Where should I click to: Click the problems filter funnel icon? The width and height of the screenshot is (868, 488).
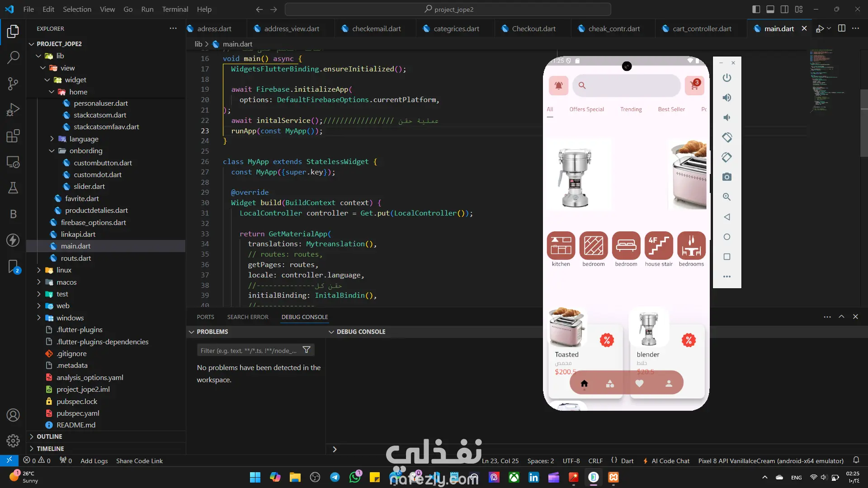pyautogui.click(x=307, y=350)
